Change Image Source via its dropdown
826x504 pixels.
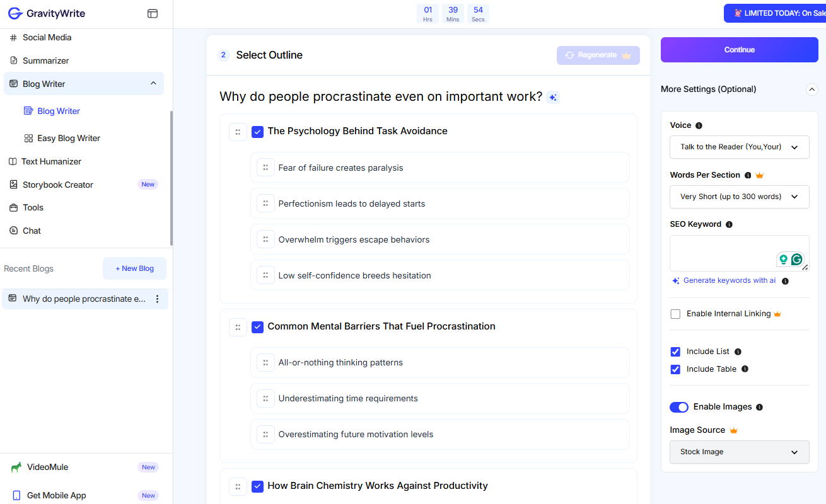point(739,452)
